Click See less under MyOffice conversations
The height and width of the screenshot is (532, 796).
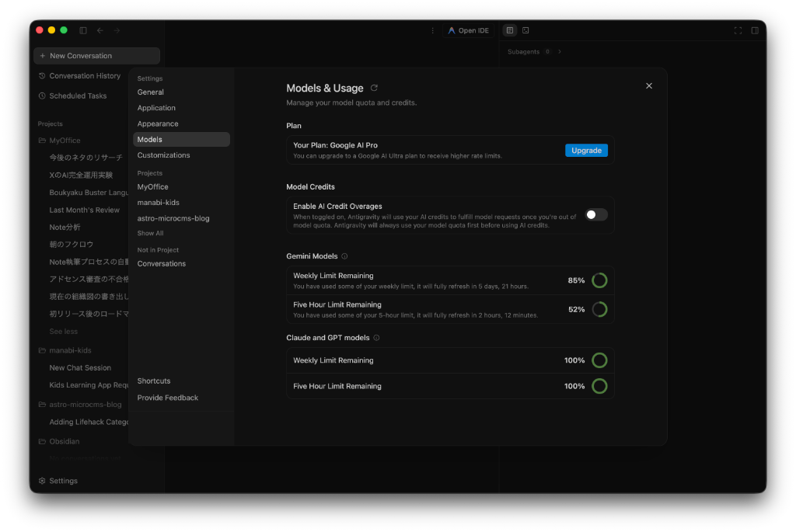pos(64,331)
